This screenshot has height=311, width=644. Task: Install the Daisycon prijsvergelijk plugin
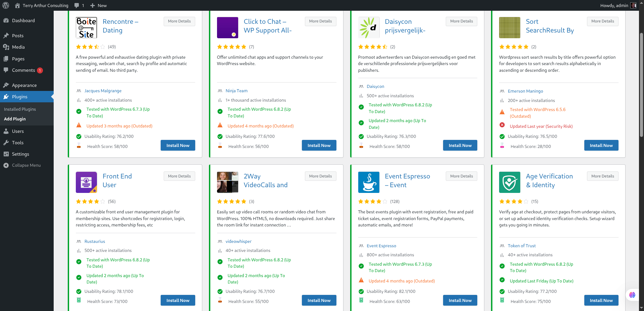[x=460, y=145]
